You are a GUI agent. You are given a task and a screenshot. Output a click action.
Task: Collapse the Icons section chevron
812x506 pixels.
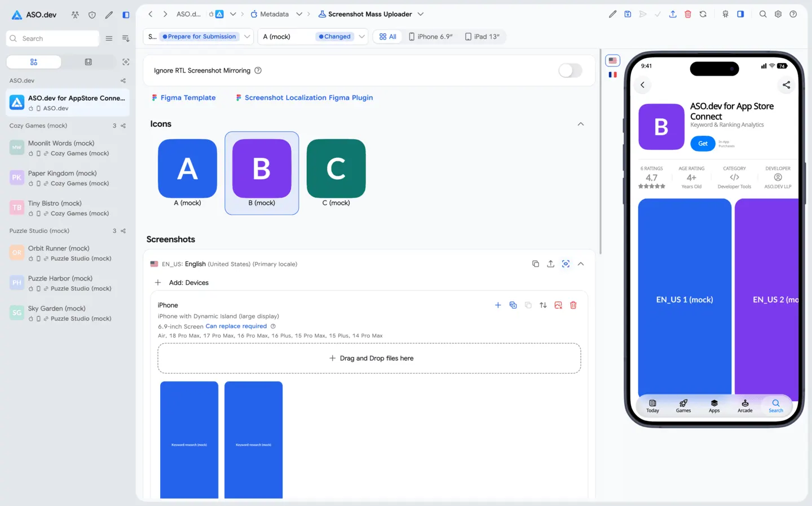coord(581,124)
